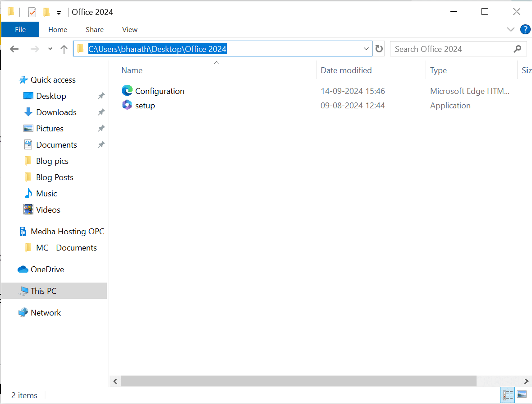Viewport: 532px width, 404px height.
Task: Click inside the Search Office 2024 box
Action: pyautogui.click(x=451, y=49)
